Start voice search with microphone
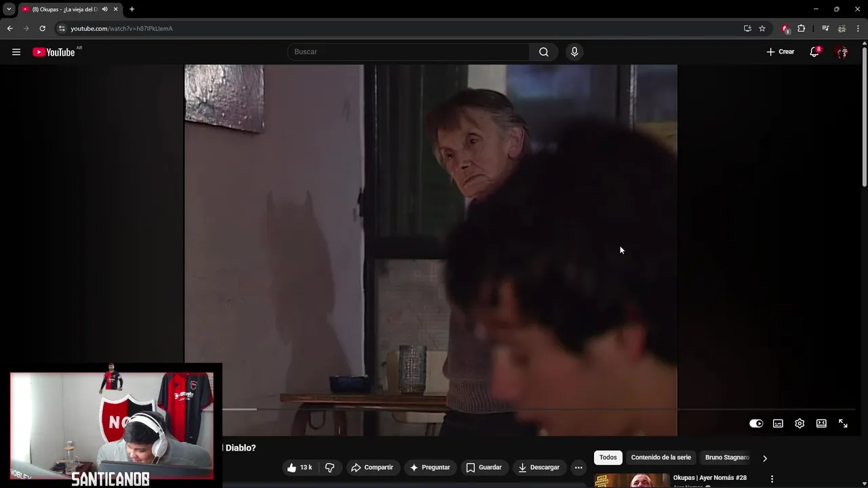This screenshot has width=868, height=488. (574, 52)
